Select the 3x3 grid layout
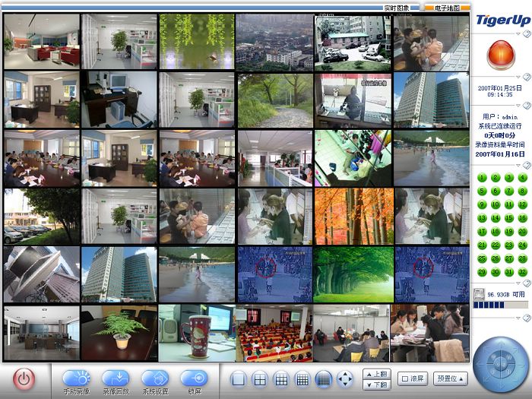This screenshot has height=399, width=532. [280, 378]
